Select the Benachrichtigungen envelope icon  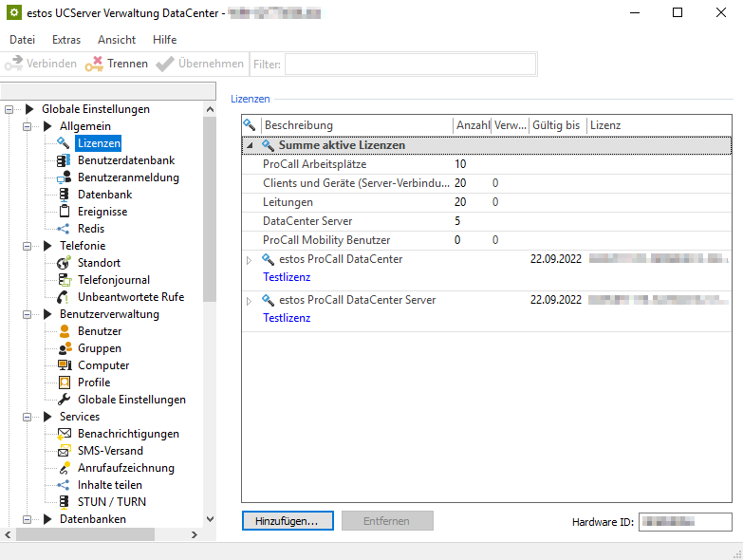click(64, 434)
